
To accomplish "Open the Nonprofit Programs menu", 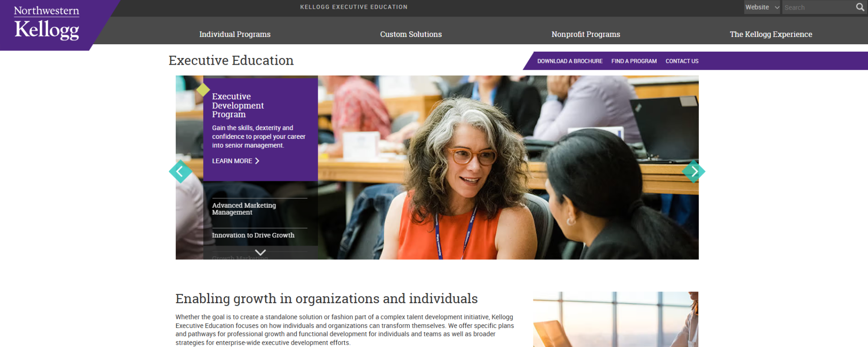I will click(586, 34).
